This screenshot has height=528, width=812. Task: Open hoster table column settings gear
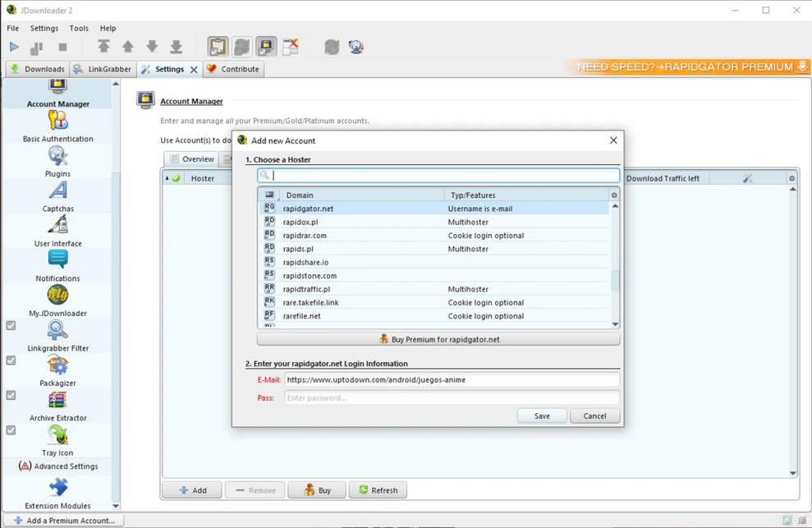pos(614,195)
